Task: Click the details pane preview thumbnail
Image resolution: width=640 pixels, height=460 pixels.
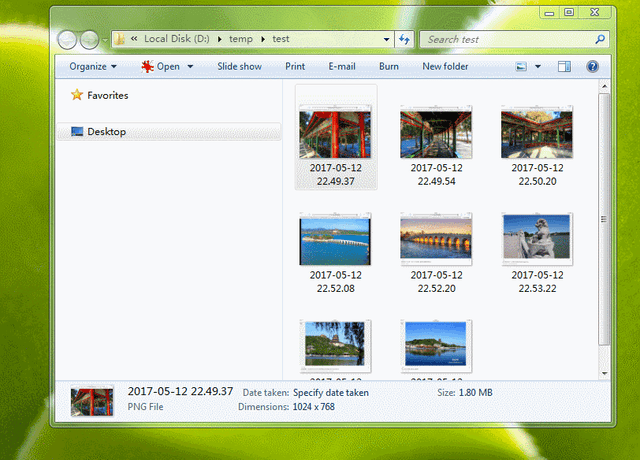Action: pyautogui.click(x=92, y=401)
